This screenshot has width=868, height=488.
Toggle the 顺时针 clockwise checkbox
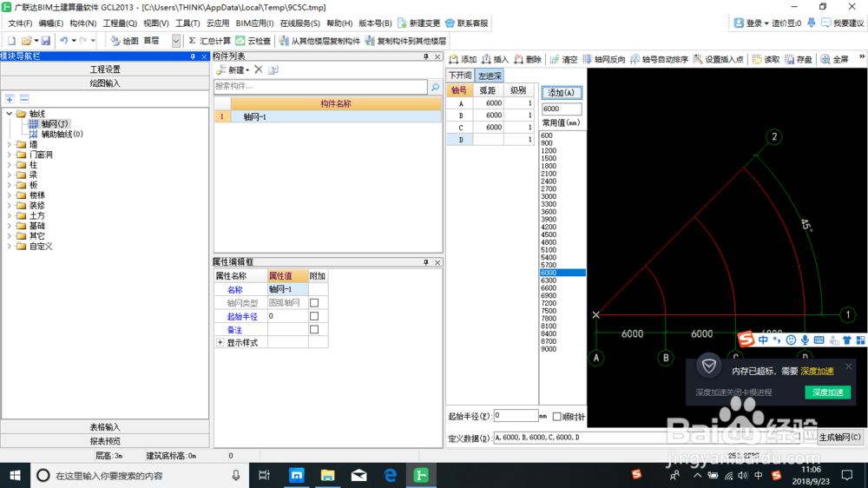click(557, 417)
